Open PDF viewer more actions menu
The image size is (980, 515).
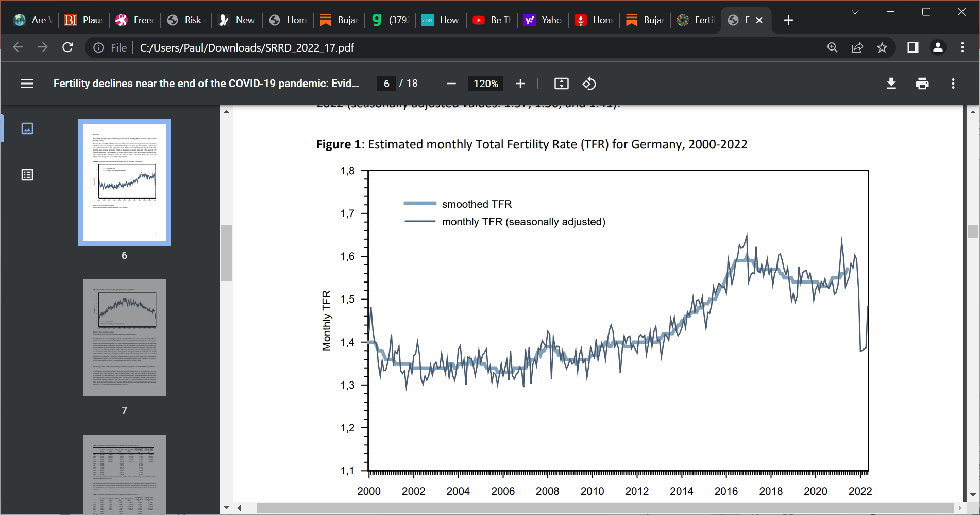[x=953, y=84]
